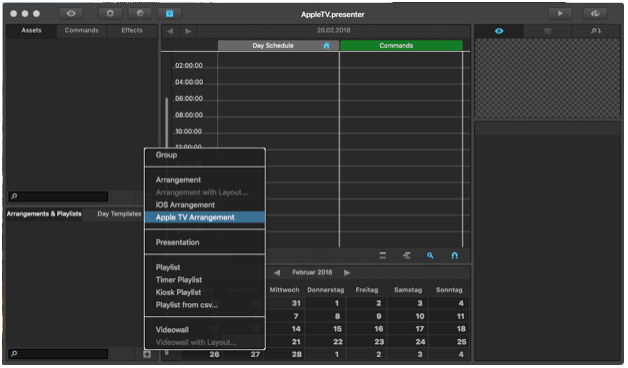Click the 02:00:00 time label
Screen dimensions: 628x368
(189, 66)
